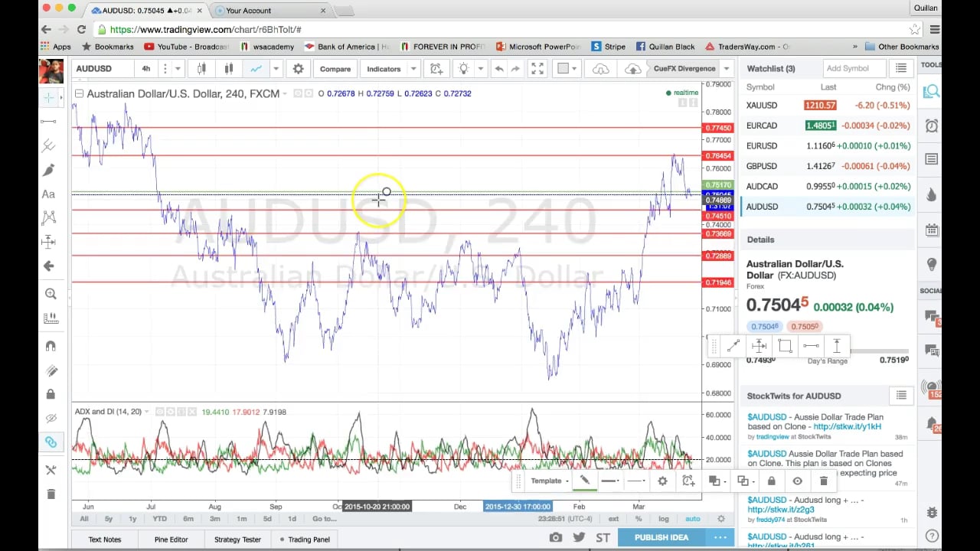This screenshot has height=551, width=980.
Task: Select the Aa text annotation tool
Action: click(x=50, y=194)
